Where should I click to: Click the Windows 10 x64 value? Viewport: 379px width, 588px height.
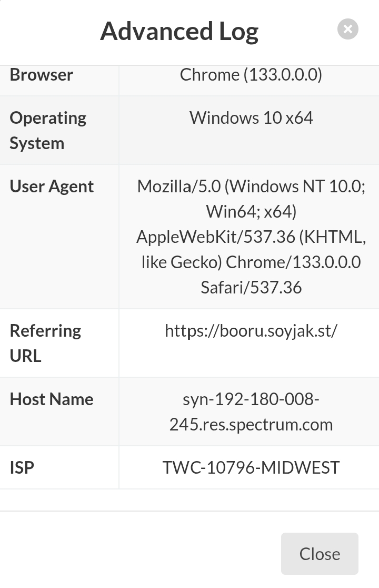pyautogui.click(x=251, y=117)
